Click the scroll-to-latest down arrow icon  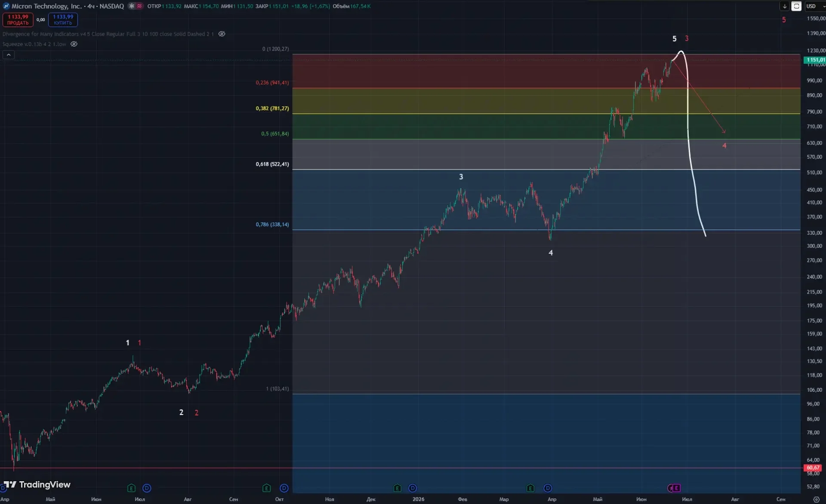pos(785,6)
